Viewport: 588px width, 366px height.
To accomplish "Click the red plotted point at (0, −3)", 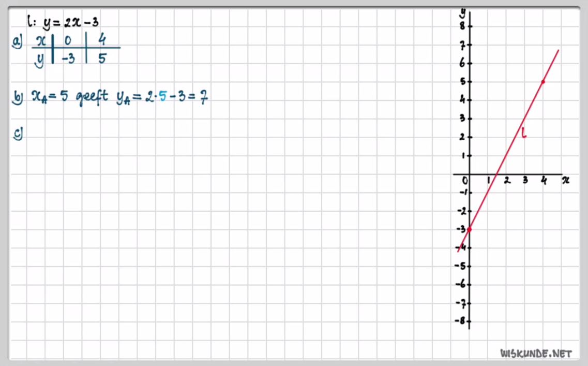I will pyautogui.click(x=469, y=229).
